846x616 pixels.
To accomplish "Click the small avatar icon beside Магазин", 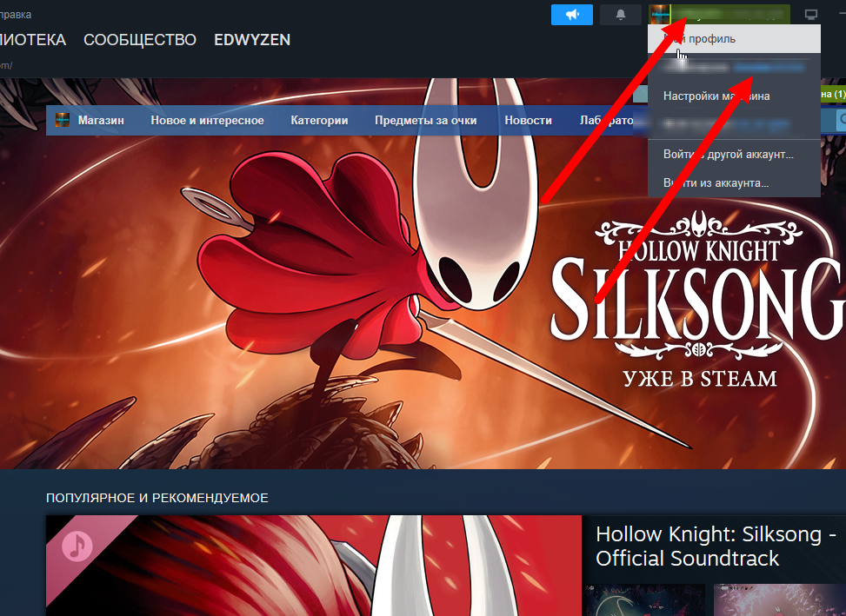I will pos(63,120).
